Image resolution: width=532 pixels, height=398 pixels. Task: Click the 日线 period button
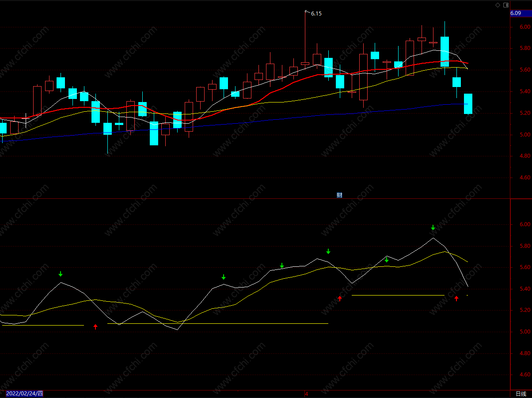521,394
